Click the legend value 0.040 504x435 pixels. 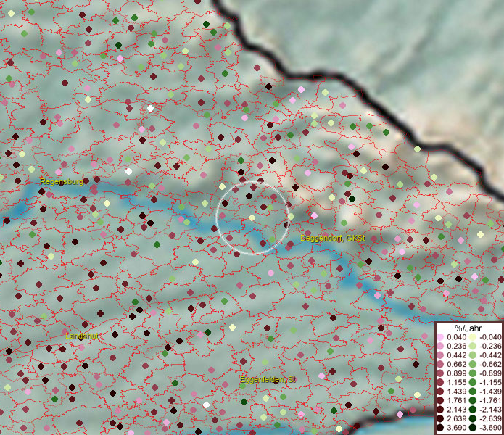[x=457, y=337]
